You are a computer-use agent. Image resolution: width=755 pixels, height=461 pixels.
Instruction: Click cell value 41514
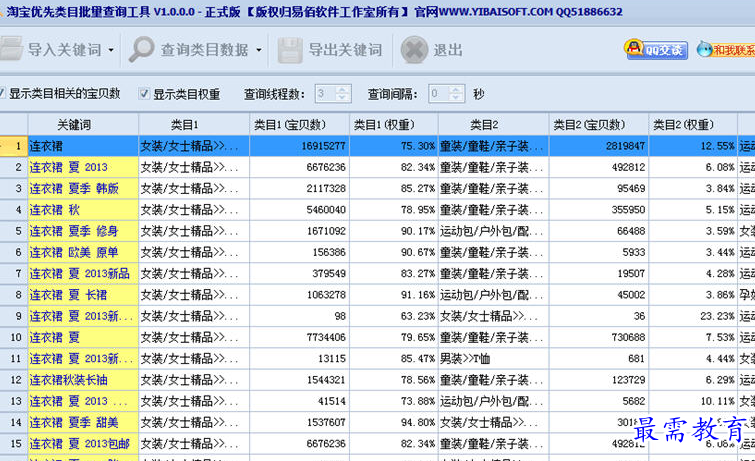tap(299, 401)
